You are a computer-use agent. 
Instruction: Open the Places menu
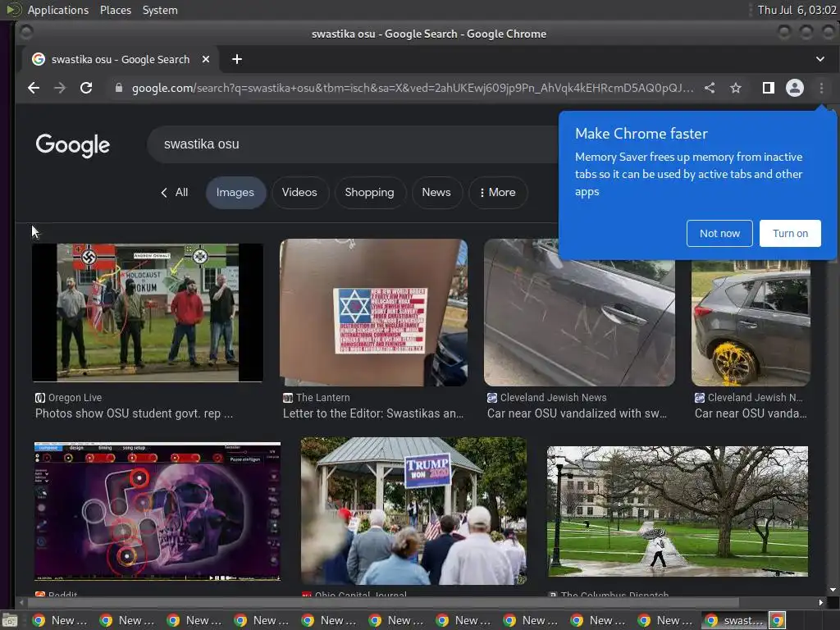pyautogui.click(x=116, y=10)
